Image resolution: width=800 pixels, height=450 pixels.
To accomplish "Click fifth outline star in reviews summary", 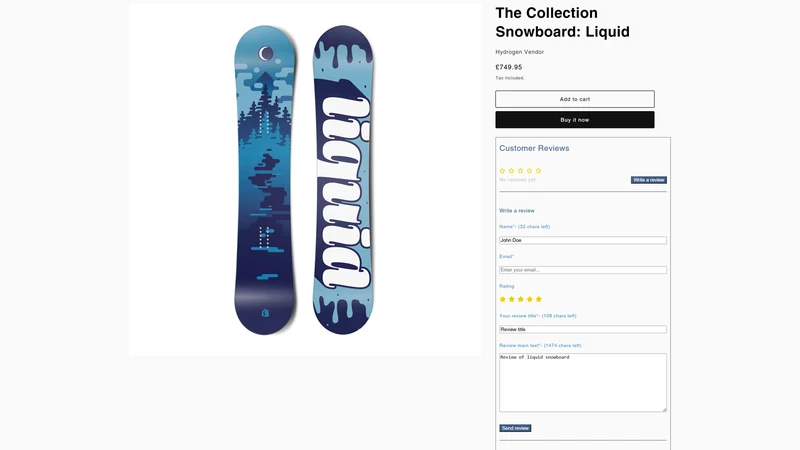I will [x=538, y=171].
